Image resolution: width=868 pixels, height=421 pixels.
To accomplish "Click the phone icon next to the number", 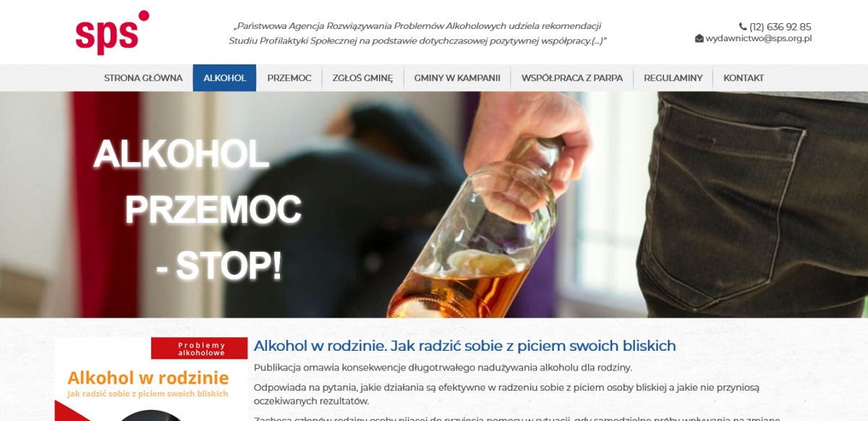I will (x=743, y=27).
